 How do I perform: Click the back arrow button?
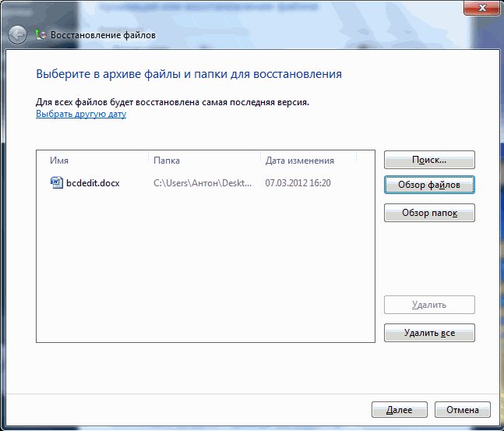[x=18, y=35]
